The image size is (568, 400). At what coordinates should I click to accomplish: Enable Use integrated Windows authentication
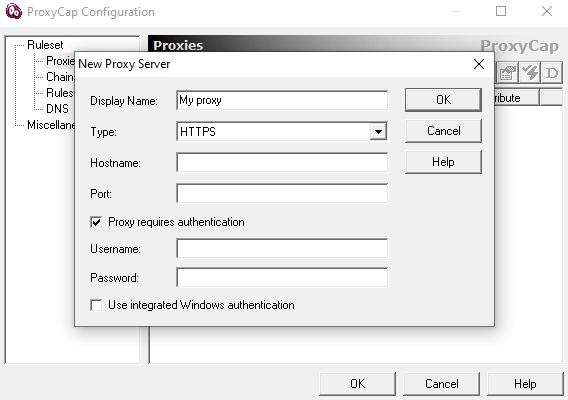point(96,305)
